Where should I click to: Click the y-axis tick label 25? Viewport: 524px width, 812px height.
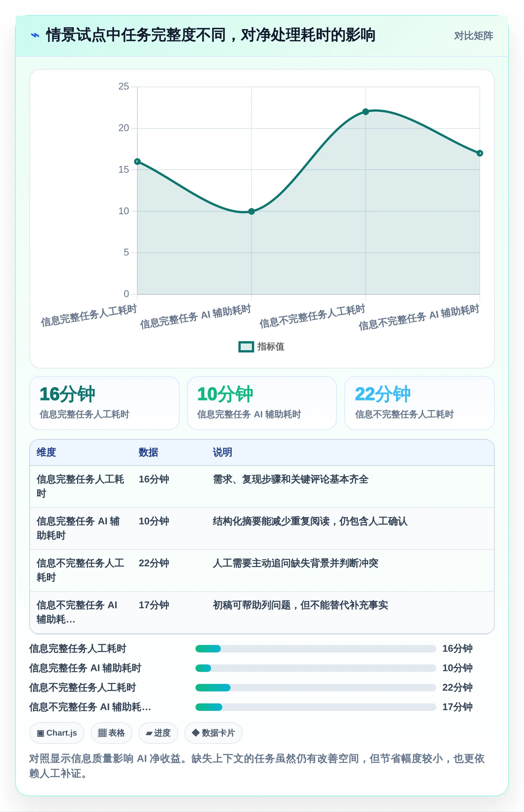tap(124, 87)
